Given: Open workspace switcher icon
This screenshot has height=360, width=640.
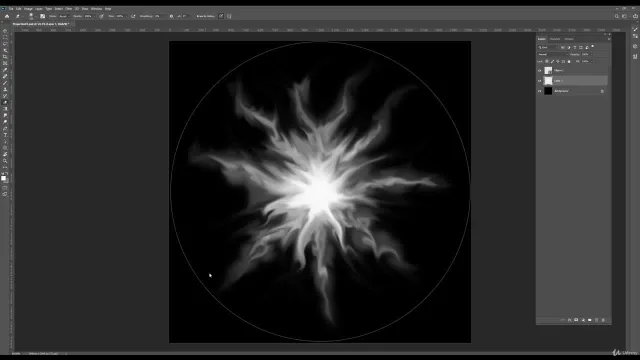Looking at the screenshot, I should click(x=624, y=16).
